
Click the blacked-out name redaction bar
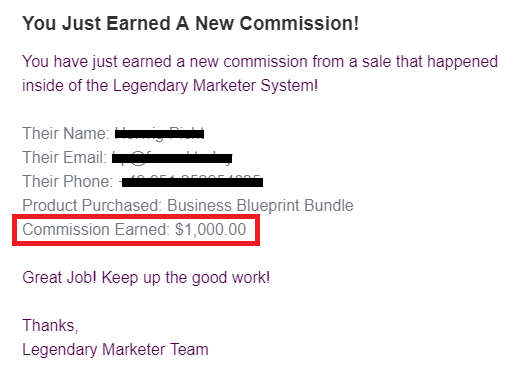(159, 134)
